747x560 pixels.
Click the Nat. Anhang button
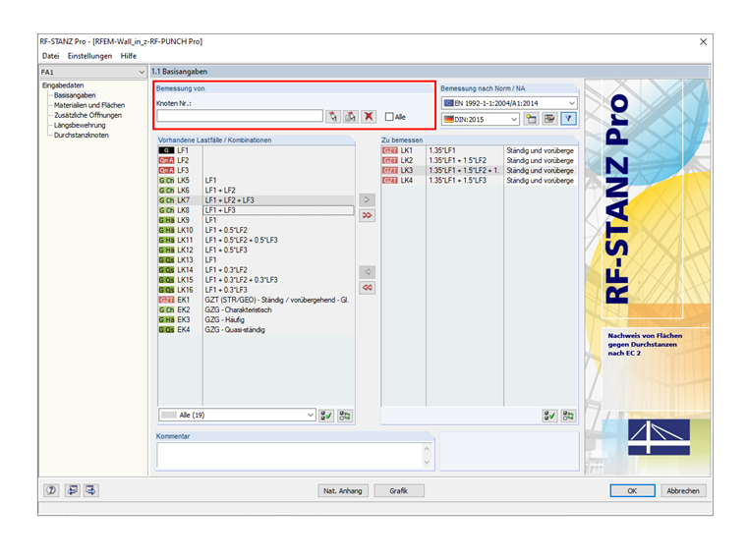(x=343, y=490)
